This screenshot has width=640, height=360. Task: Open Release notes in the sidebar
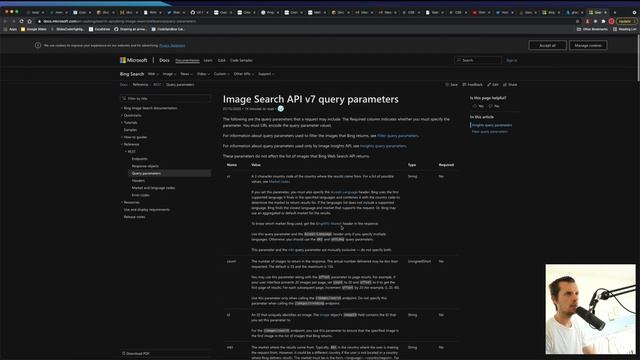(x=134, y=217)
